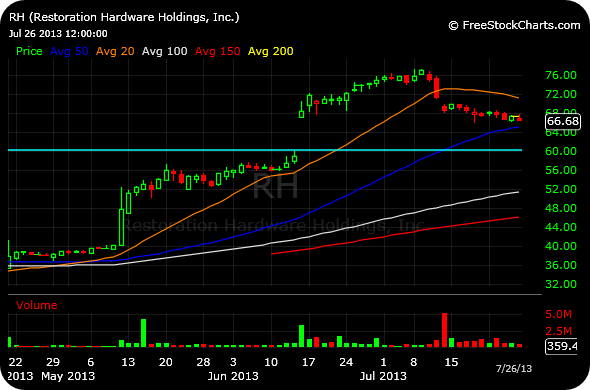Click the 17 date tick label
Image resolution: width=590 pixels, height=390 pixels.
click(309, 362)
